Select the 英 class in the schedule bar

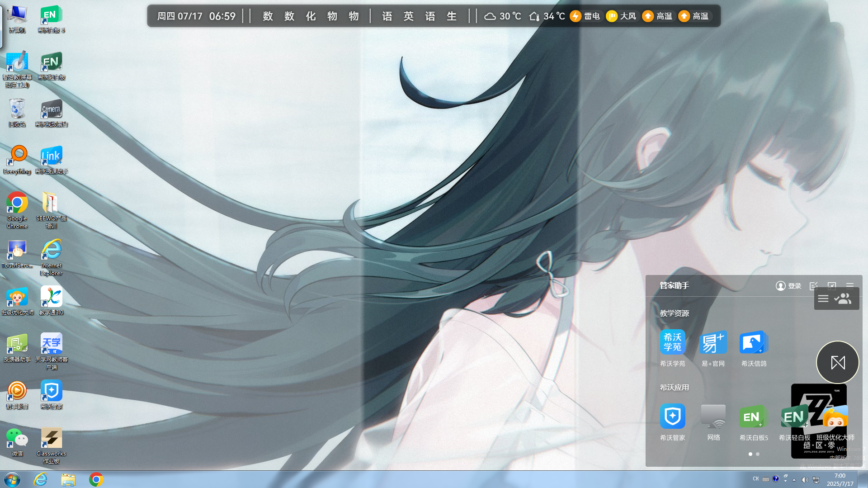pyautogui.click(x=409, y=16)
